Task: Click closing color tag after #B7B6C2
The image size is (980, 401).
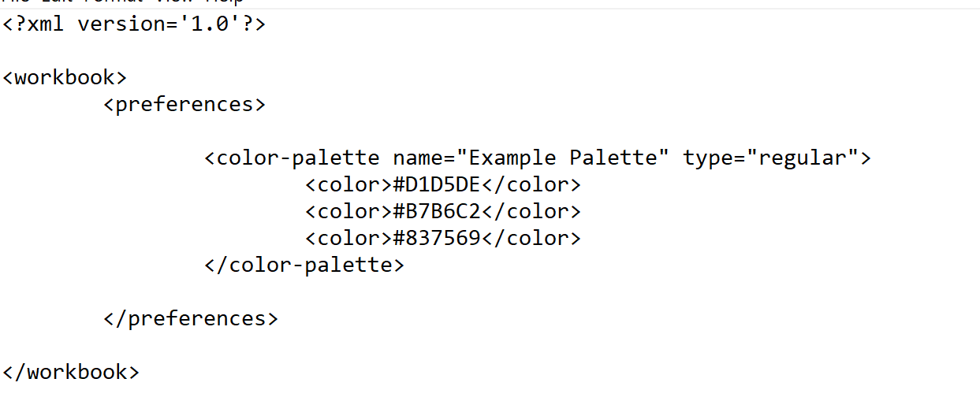Action: (531, 211)
